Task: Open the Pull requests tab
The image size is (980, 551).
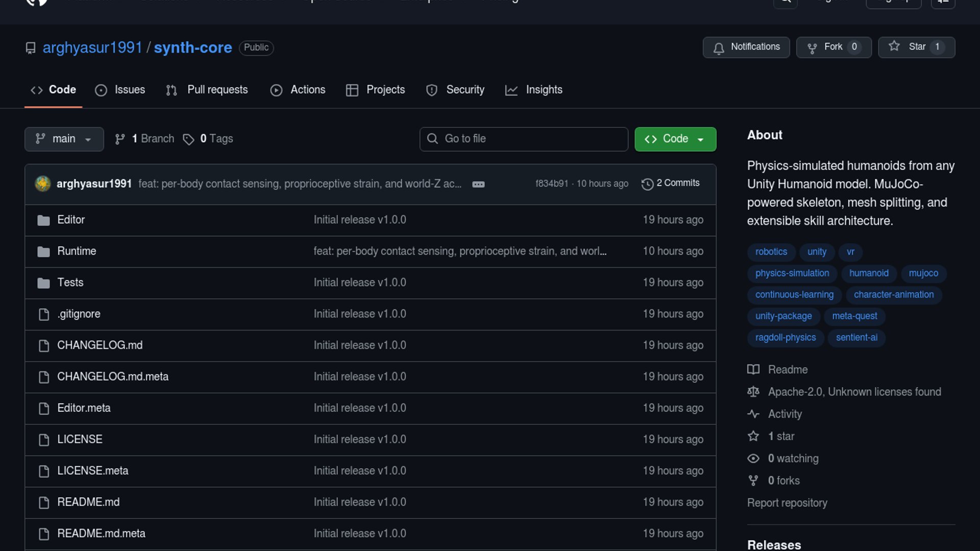Action: click(207, 90)
